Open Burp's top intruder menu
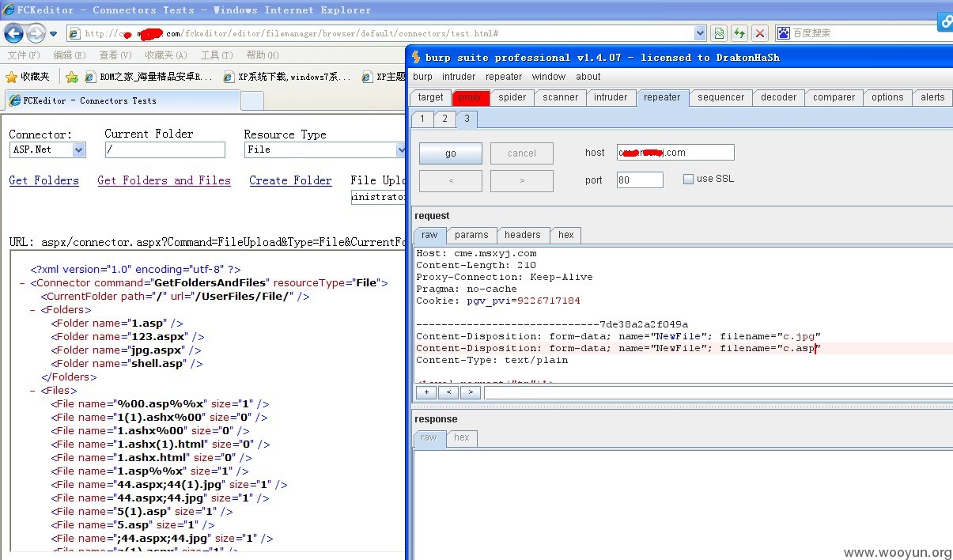 [x=459, y=77]
